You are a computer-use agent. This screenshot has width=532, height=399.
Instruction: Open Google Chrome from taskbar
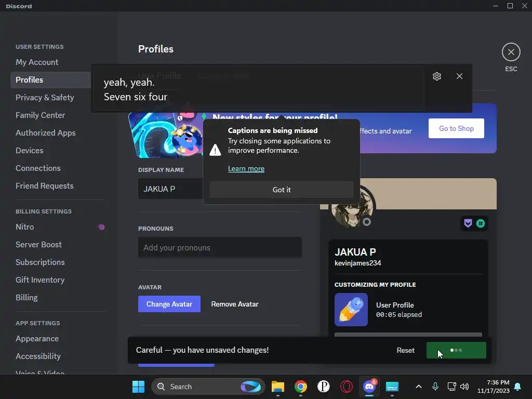tap(301, 387)
